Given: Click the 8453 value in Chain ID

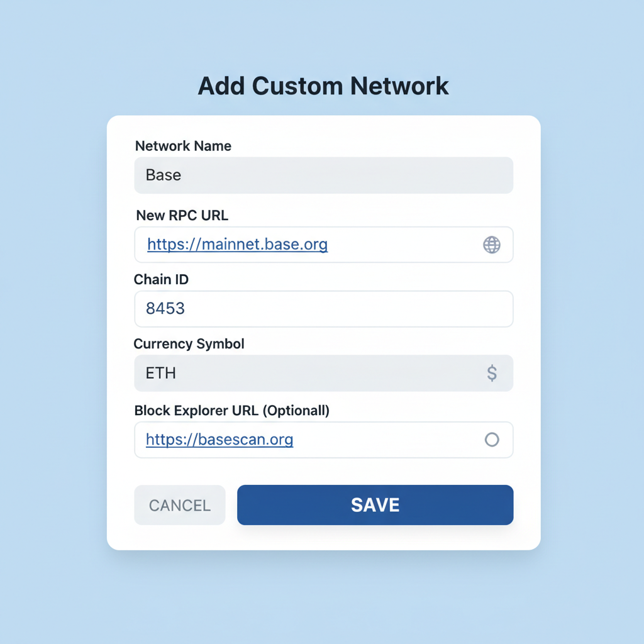Looking at the screenshot, I should [x=166, y=309].
